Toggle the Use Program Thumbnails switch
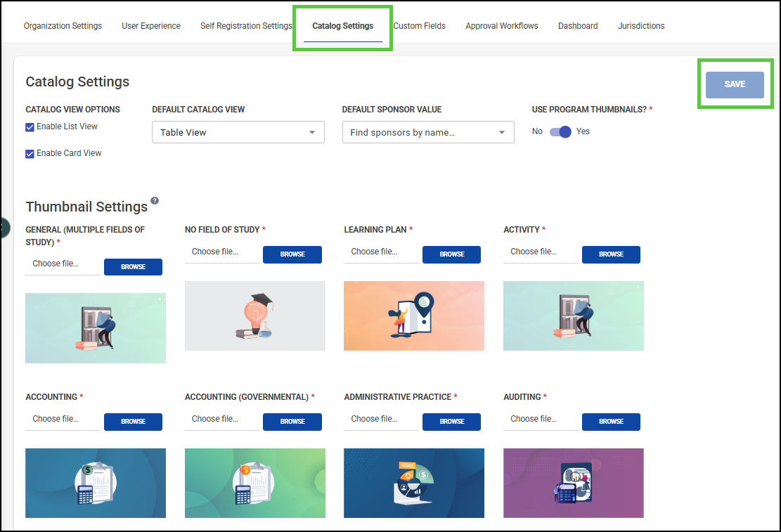This screenshot has width=781, height=532. point(560,132)
